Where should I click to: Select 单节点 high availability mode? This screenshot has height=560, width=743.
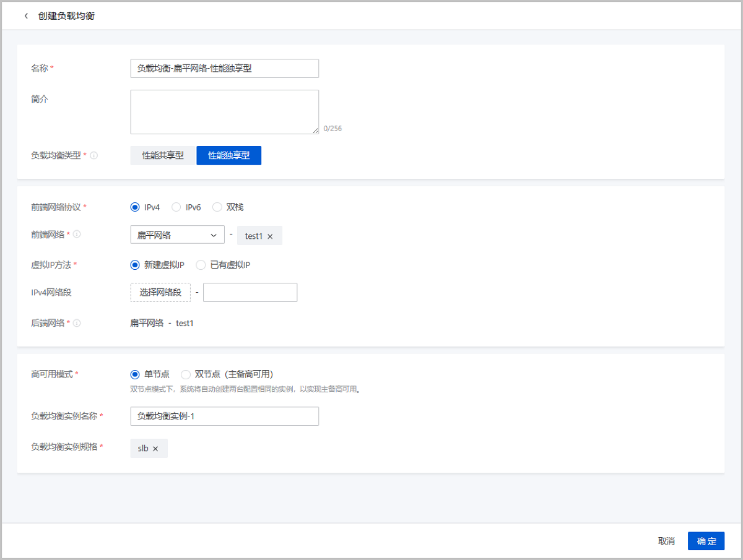pyautogui.click(x=135, y=374)
